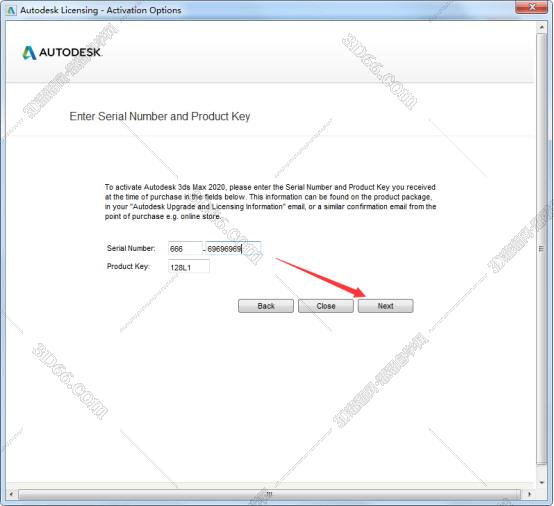The image size is (554, 506).
Task: Click the Product Key label
Action: point(128,266)
